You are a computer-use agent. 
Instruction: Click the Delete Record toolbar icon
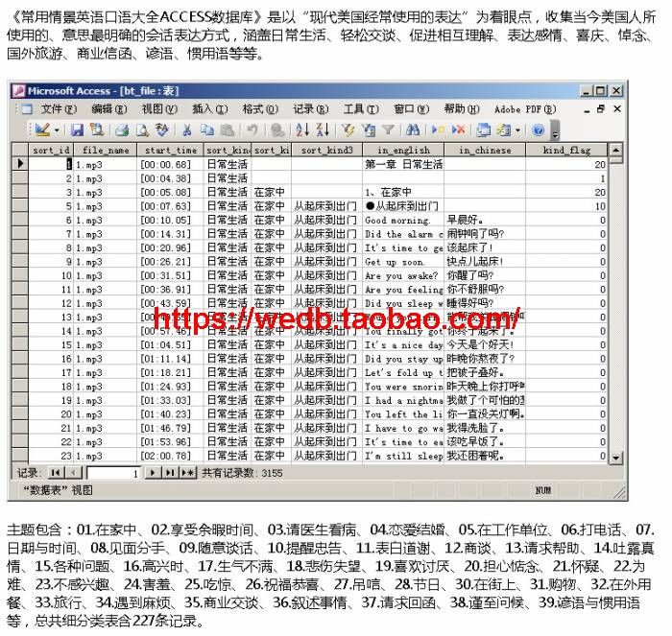coord(458,130)
